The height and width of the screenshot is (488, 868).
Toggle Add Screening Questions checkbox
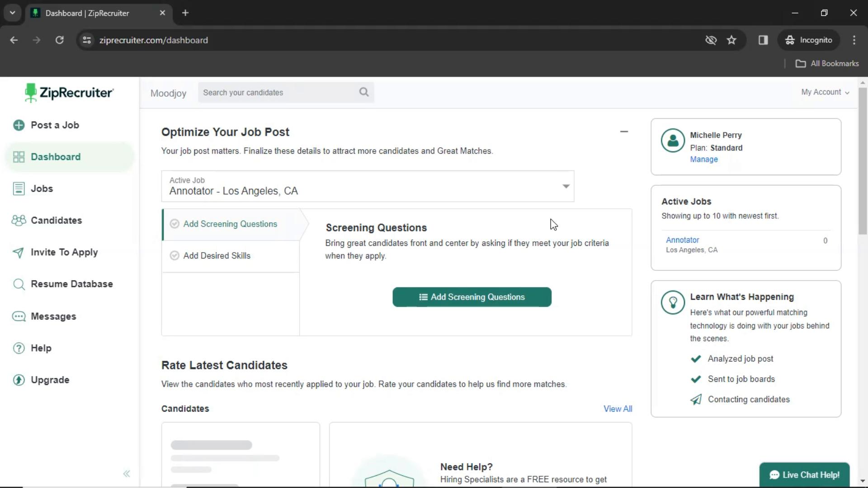[175, 224]
